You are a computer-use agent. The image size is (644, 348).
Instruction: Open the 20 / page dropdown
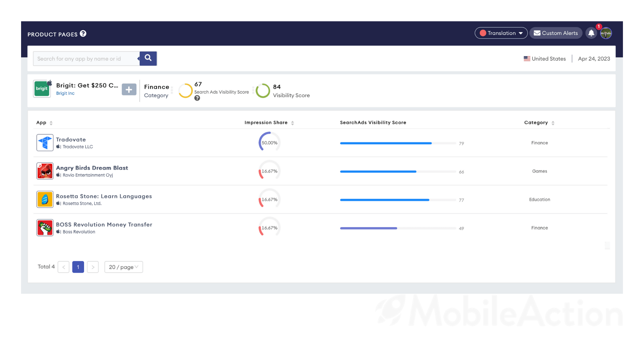pos(123,267)
